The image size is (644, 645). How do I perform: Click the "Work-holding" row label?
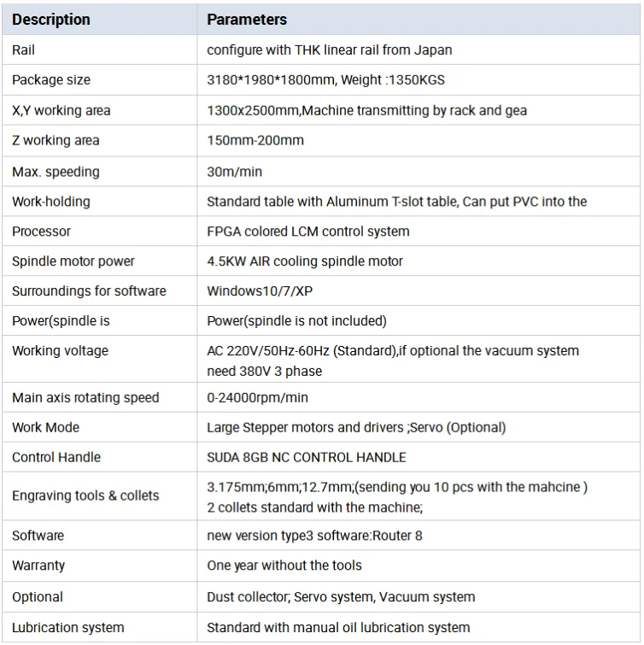(50, 202)
